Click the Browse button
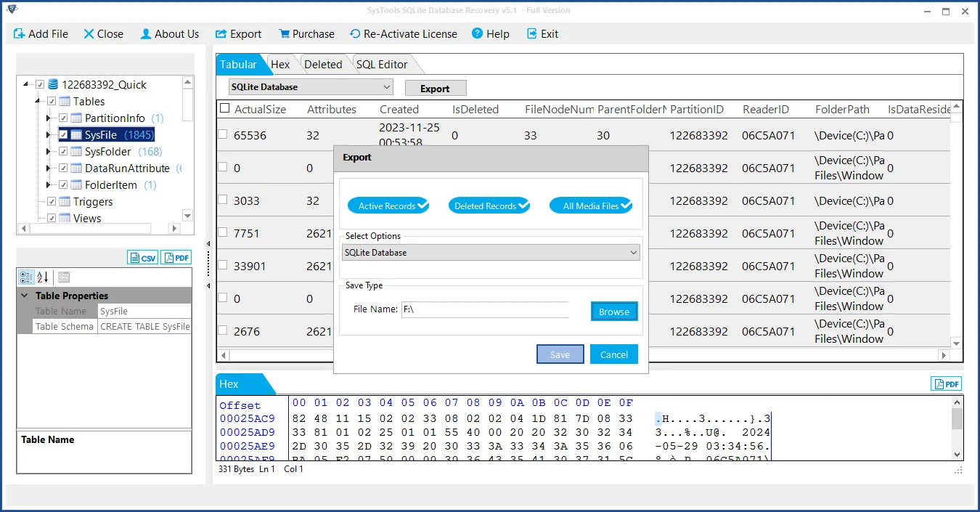980x512 pixels. (x=613, y=312)
